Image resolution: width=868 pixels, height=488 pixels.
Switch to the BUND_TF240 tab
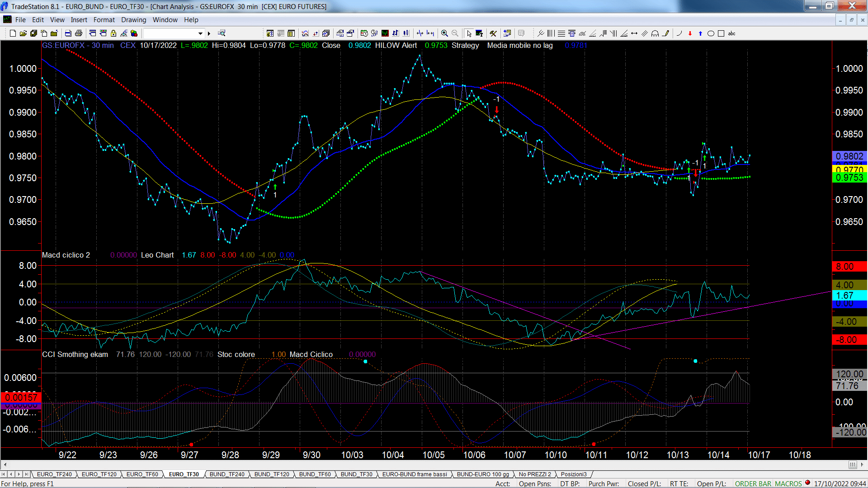pos(227,474)
